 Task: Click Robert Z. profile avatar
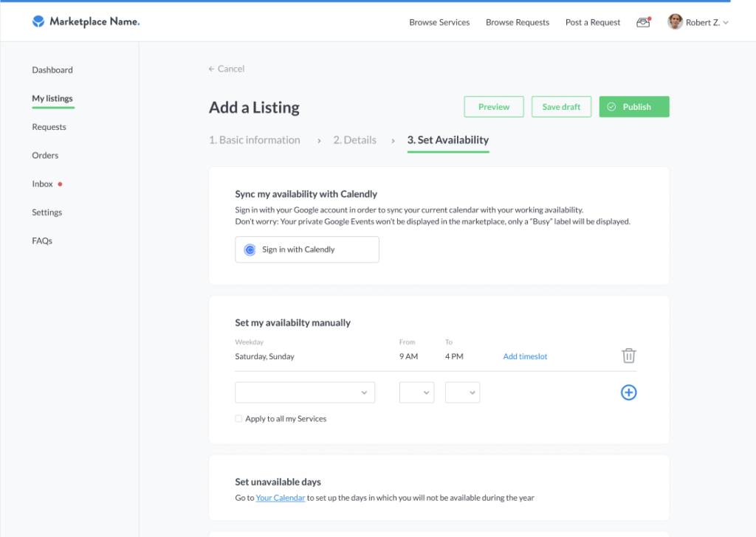[675, 21]
